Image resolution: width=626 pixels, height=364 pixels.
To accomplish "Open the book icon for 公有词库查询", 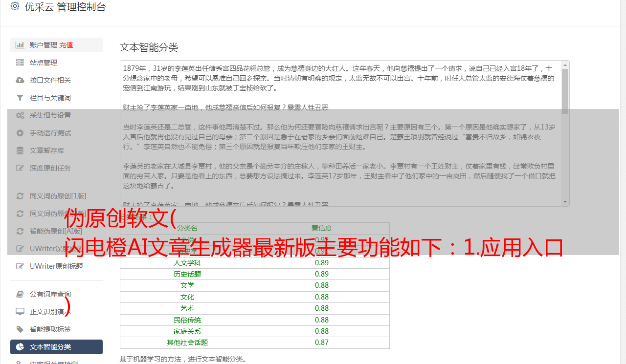I will (20, 294).
